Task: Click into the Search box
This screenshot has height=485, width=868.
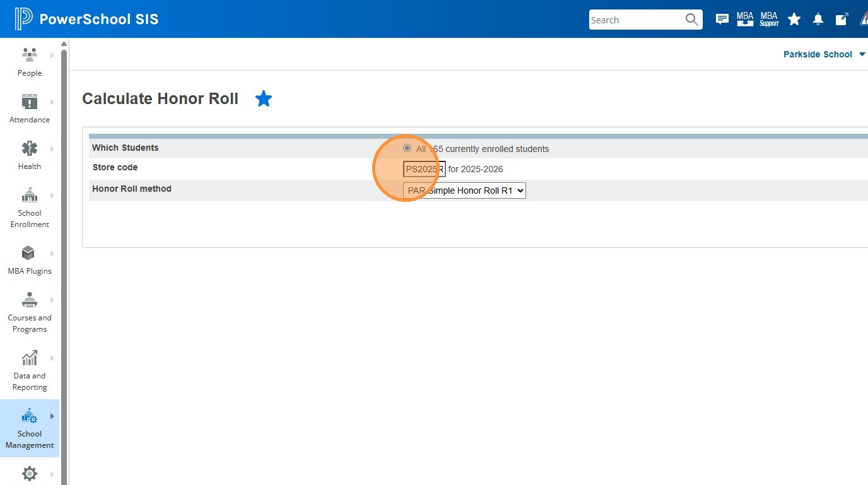Action: point(637,20)
